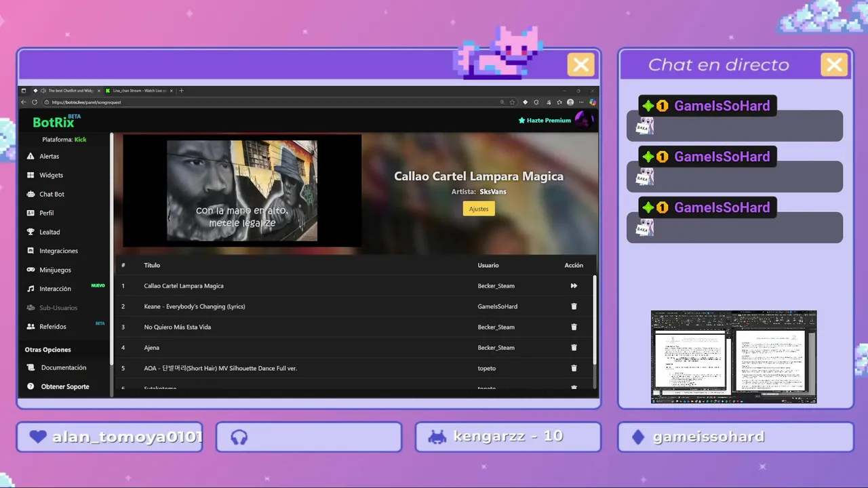Close the Lina_chan Stream tab
This screenshot has height=488, width=868.
[x=172, y=91]
